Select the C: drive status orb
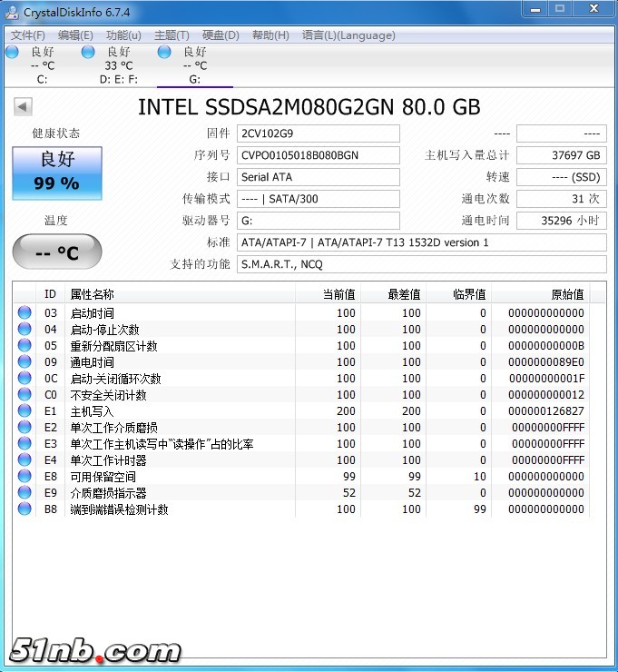This screenshot has height=672, width=618. 12,52
